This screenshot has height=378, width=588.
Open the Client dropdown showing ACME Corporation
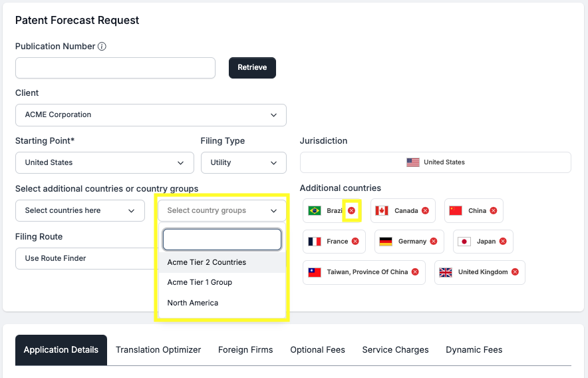pos(150,115)
